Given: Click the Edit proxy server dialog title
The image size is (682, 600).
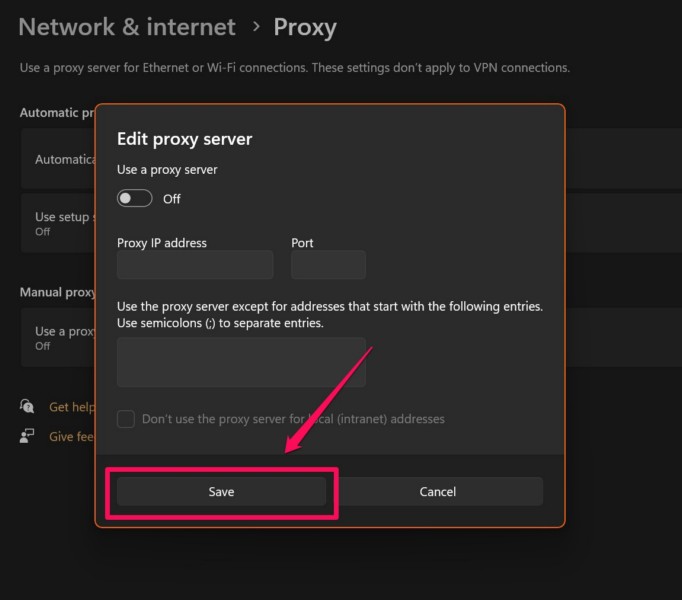Looking at the screenshot, I should point(185,139).
